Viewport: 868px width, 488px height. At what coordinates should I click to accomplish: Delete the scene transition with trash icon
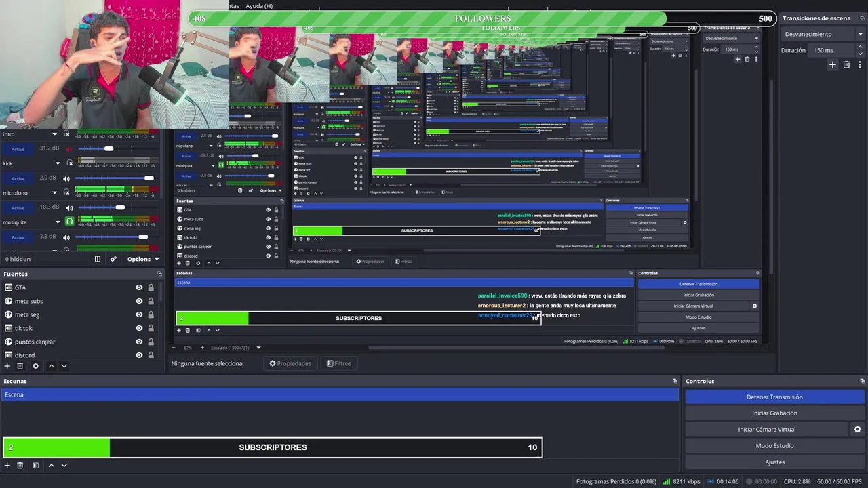pos(846,65)
